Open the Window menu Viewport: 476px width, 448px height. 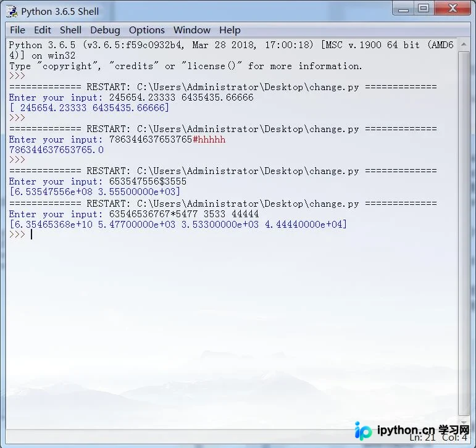pyautogui.click(x=192, y=30)
